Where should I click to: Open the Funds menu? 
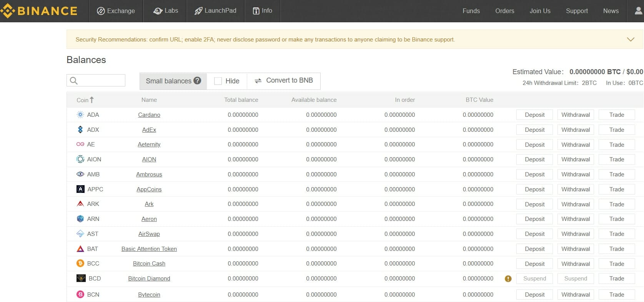(471, 11)
